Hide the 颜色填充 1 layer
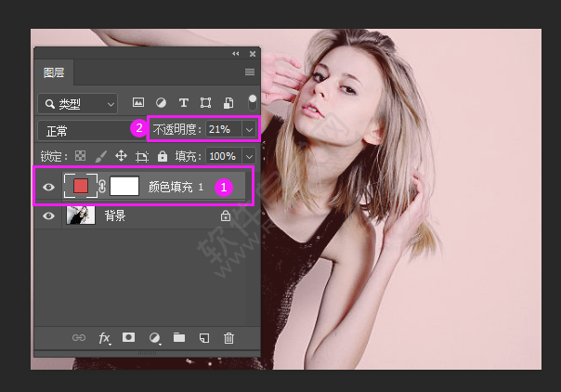 49,187
